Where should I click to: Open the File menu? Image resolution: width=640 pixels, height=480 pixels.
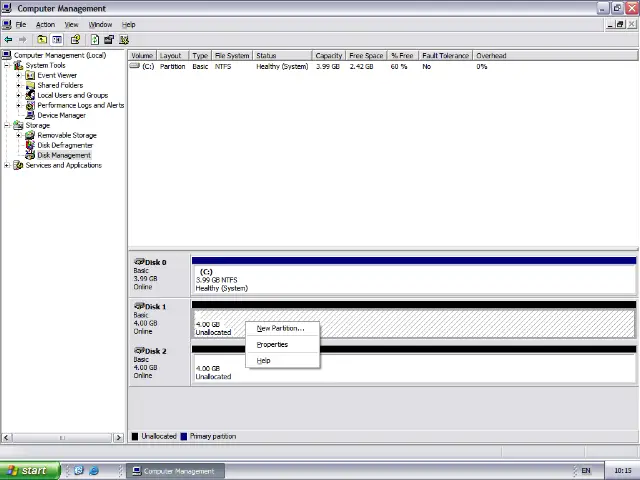pyautogui.click(x=21, y=24)
